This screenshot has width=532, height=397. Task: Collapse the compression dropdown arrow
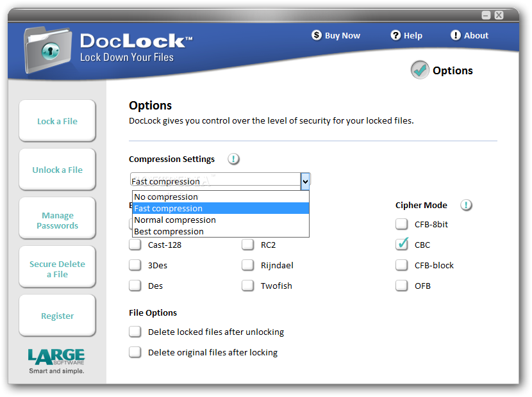(x=305, y=181)
